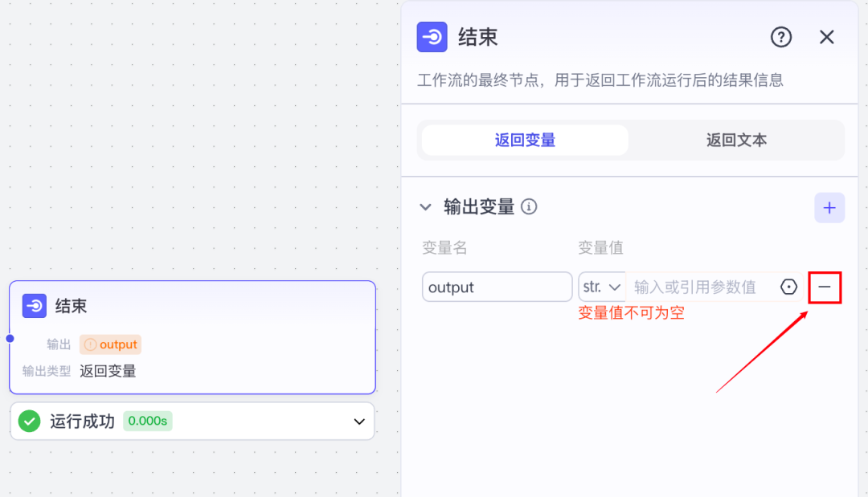Click the orange output tag on node
The width and height of the screenshot is (868, 497).
110,344
